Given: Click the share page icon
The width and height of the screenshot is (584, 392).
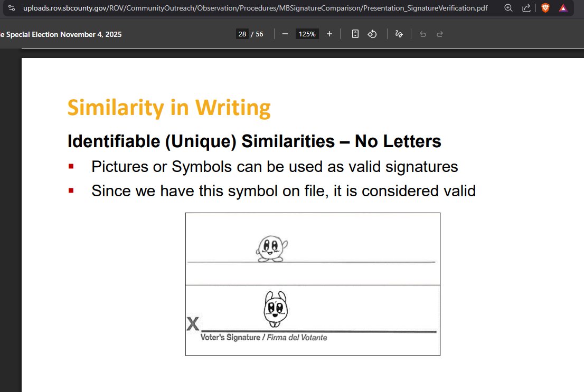Looking at the screenshot, I should [526, 8].
